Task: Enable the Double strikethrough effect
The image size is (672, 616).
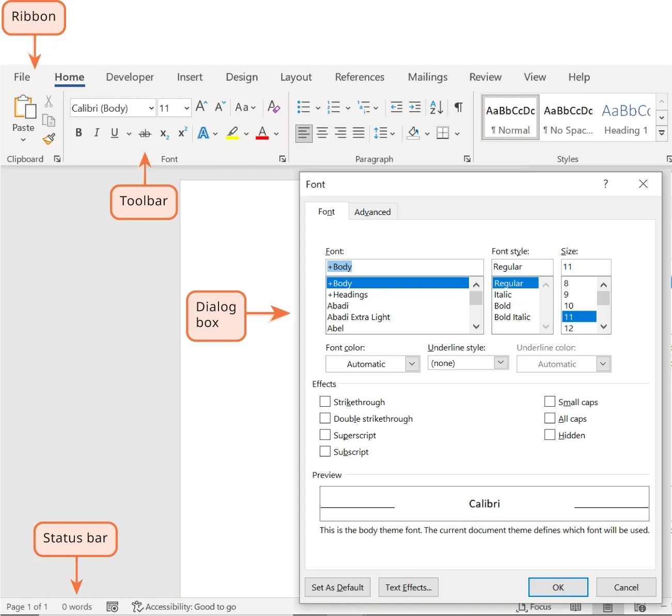Action: pyautogui.click(x=325, y=418)
